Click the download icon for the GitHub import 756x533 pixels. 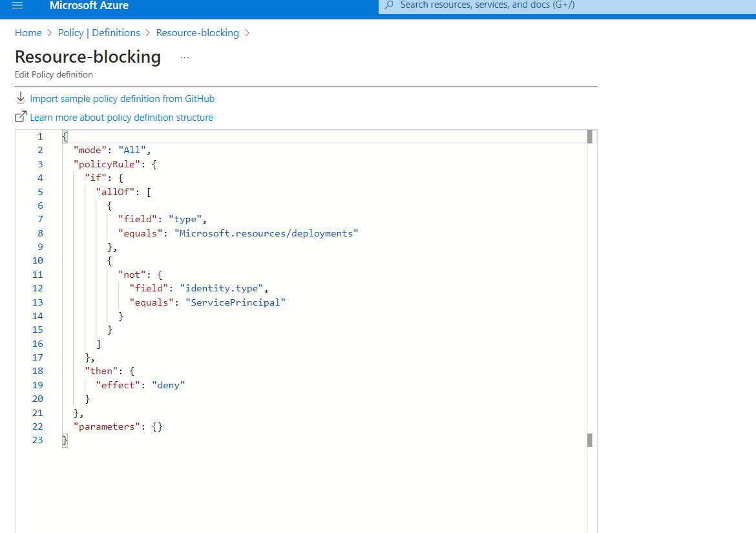point(20,98)
